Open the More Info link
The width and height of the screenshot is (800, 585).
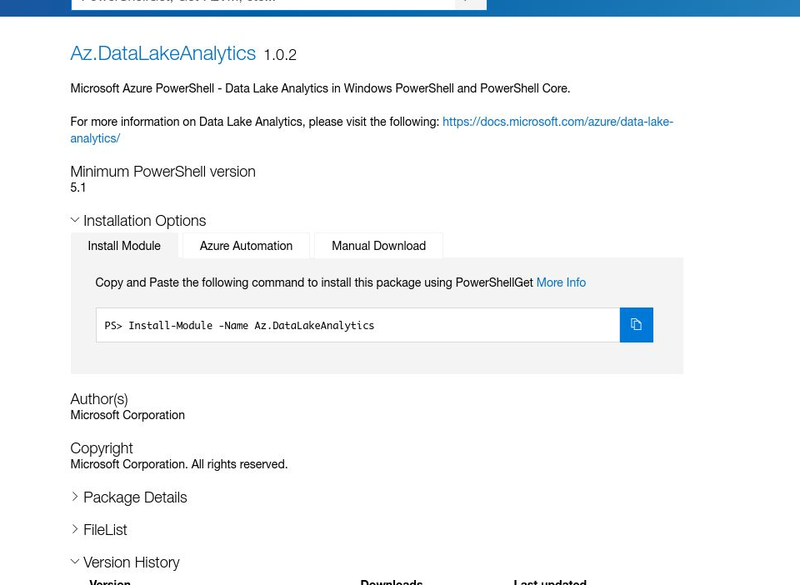coord(561,283)
